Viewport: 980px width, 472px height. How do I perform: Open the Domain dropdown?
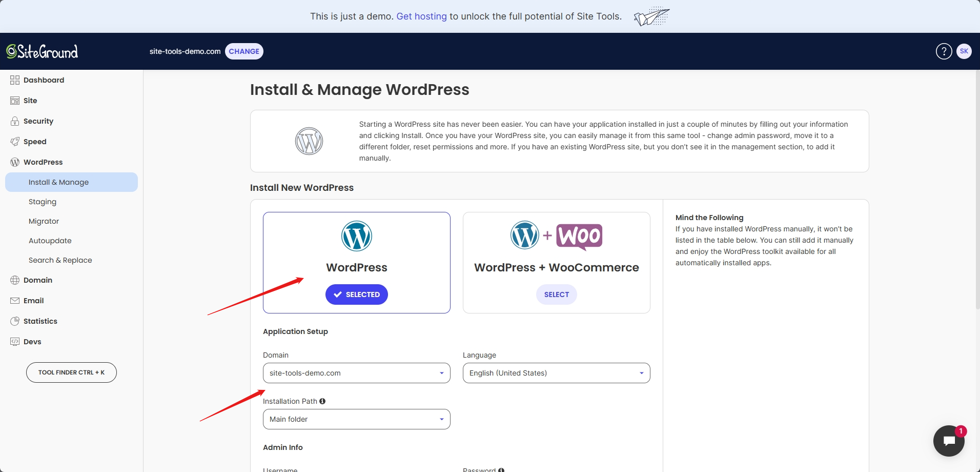357,373
